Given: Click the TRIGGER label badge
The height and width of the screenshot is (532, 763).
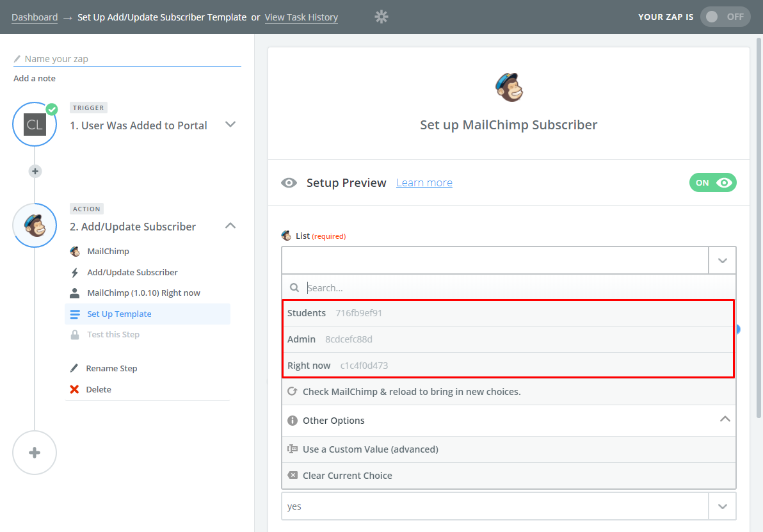Looking at the screenshot, I should (x=88, y=108).
